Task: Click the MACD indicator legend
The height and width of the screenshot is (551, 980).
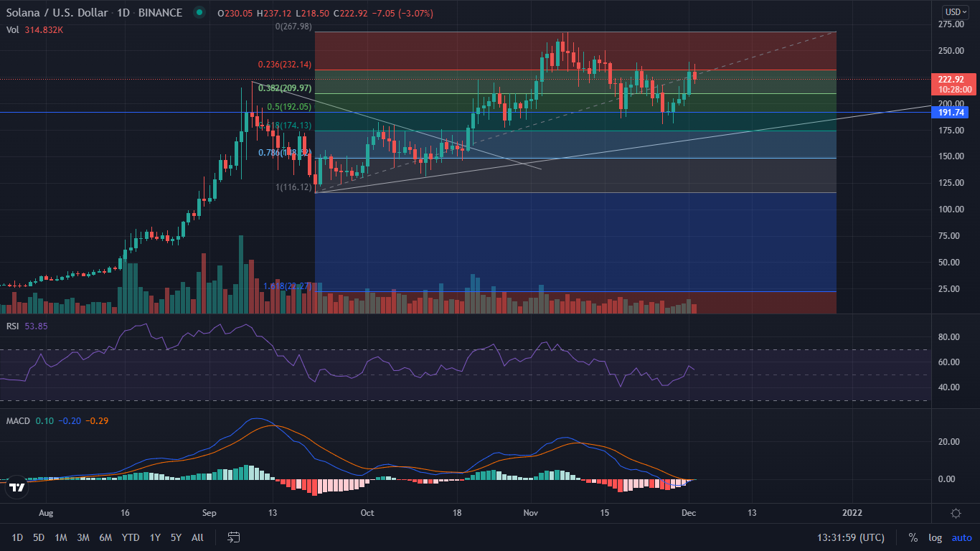Action: (x=18, y=420)
